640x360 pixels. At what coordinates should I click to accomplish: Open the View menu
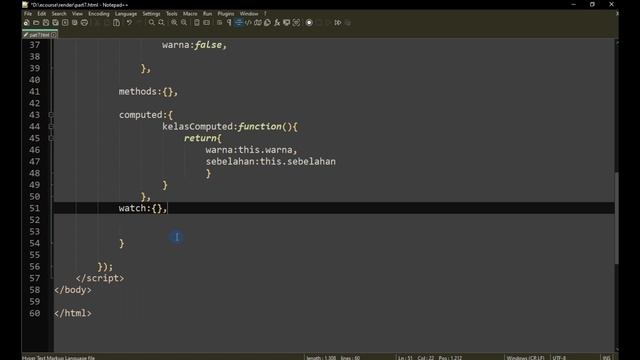tap(77, 14)
